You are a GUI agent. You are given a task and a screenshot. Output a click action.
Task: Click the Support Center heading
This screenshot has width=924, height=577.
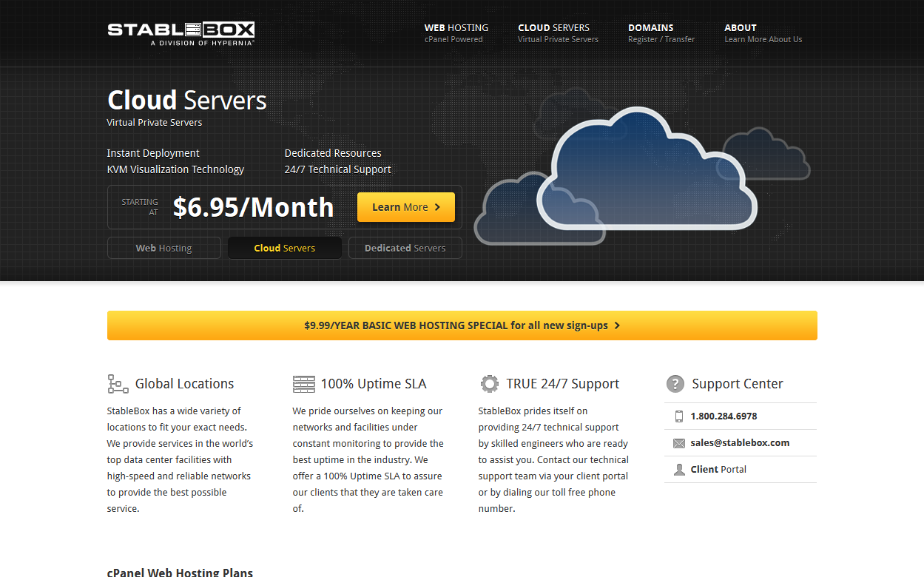(x=738, y=384)
